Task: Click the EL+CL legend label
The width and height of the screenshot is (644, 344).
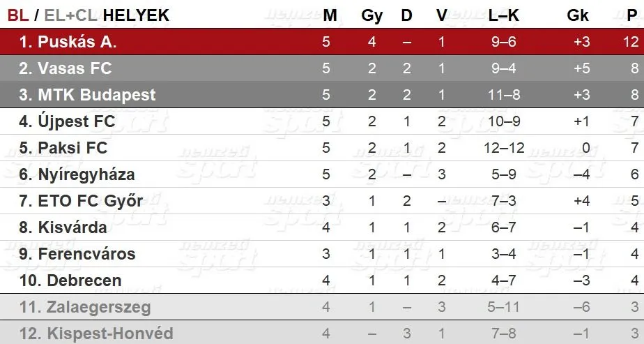Action: click(x=70, y=15)
